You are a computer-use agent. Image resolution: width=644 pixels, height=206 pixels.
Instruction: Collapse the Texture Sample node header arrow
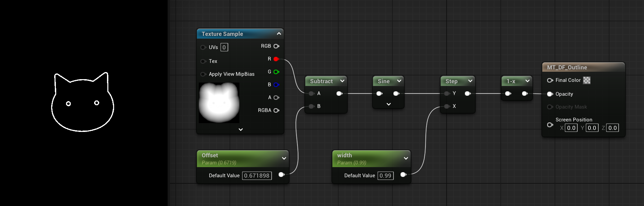pyautogui.click(x=279, y=34)
